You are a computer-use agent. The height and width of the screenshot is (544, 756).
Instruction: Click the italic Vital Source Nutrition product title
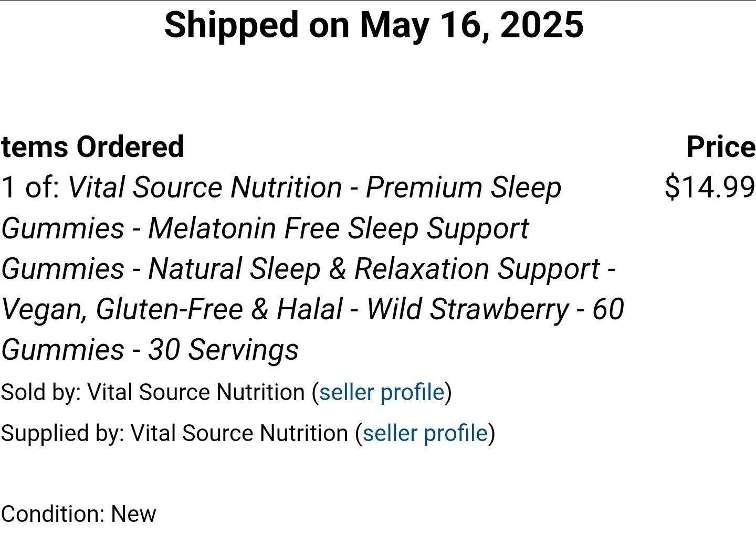coord(312,268)
